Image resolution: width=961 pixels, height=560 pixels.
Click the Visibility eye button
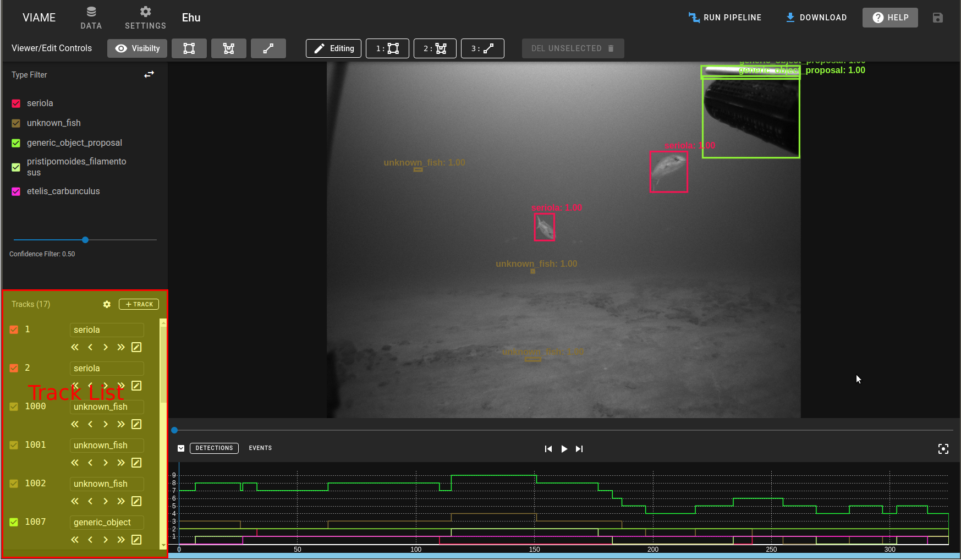tap(138, 48)
